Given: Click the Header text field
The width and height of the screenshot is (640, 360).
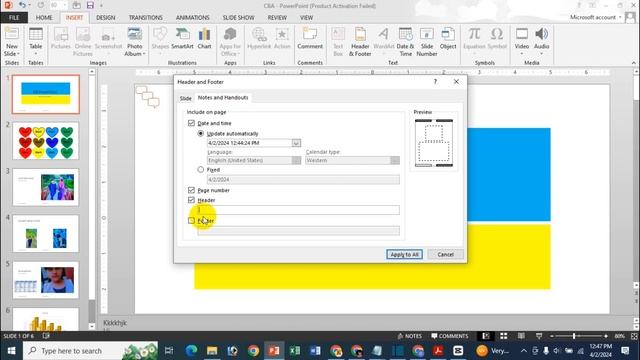Looking at the screenshot, I should click(298, 210).
